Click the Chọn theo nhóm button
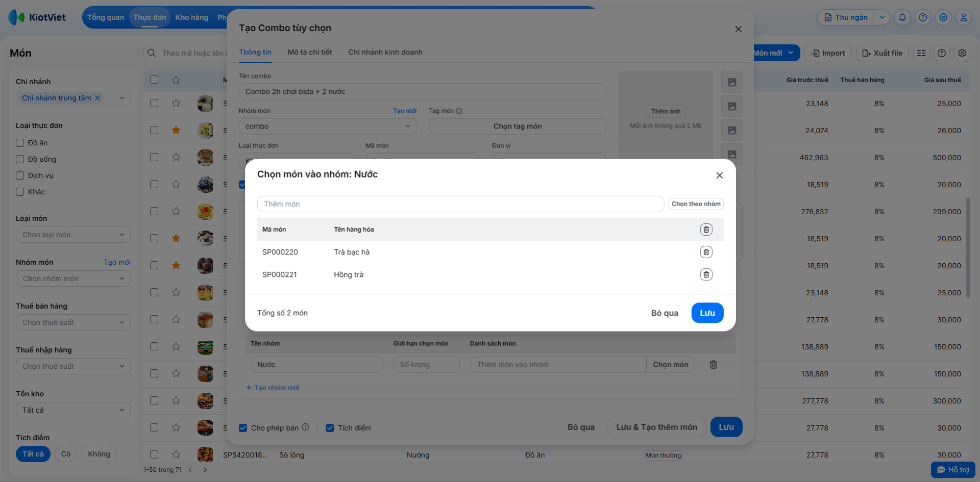This screenshot has width=980, height=482. pyautogui.click(x=696, y=204)
